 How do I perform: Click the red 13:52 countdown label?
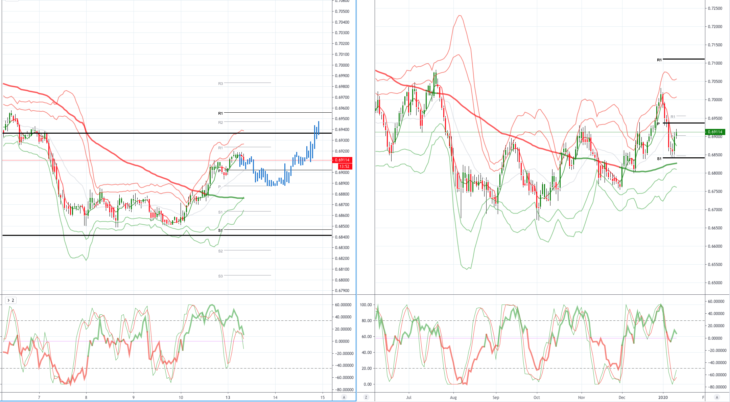tap(345, 166)
